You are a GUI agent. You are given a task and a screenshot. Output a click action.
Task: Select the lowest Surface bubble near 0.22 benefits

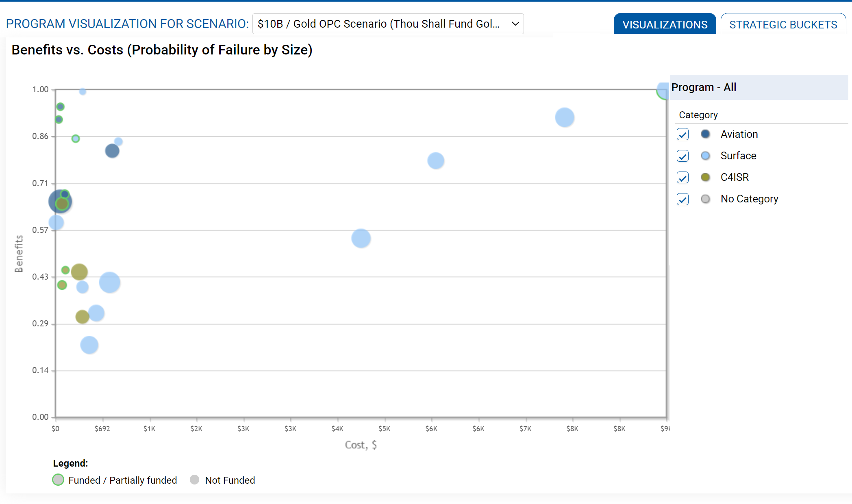coord(89,345)
